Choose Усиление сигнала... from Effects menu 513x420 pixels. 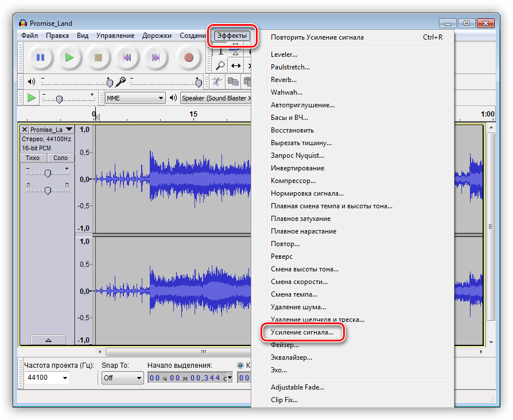point(302,332)
